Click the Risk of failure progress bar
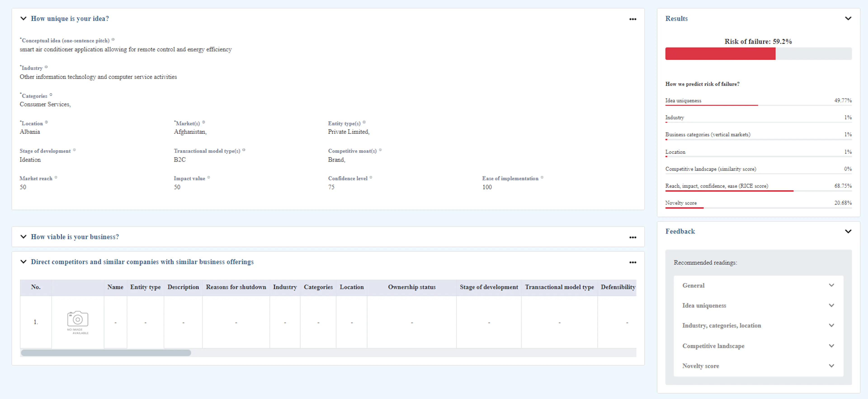This screenshot has height=399, width=868. 758,54
